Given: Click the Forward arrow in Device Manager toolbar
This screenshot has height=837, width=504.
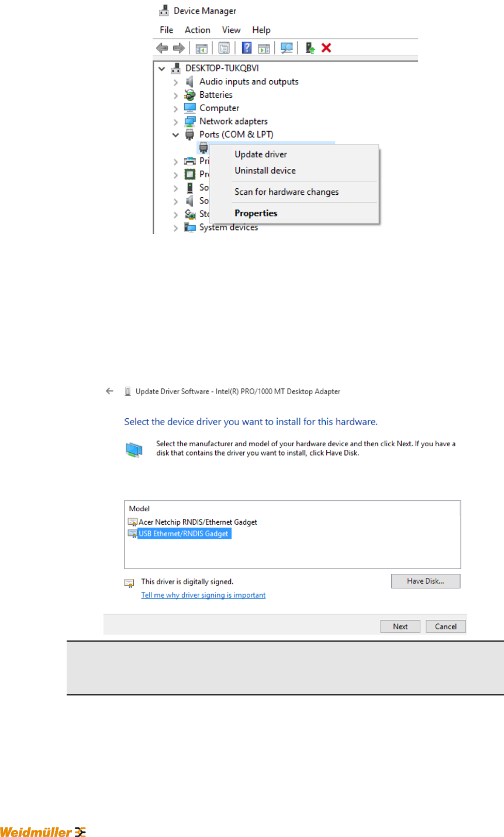Looking at the screenshot, I should click(178, 48).
